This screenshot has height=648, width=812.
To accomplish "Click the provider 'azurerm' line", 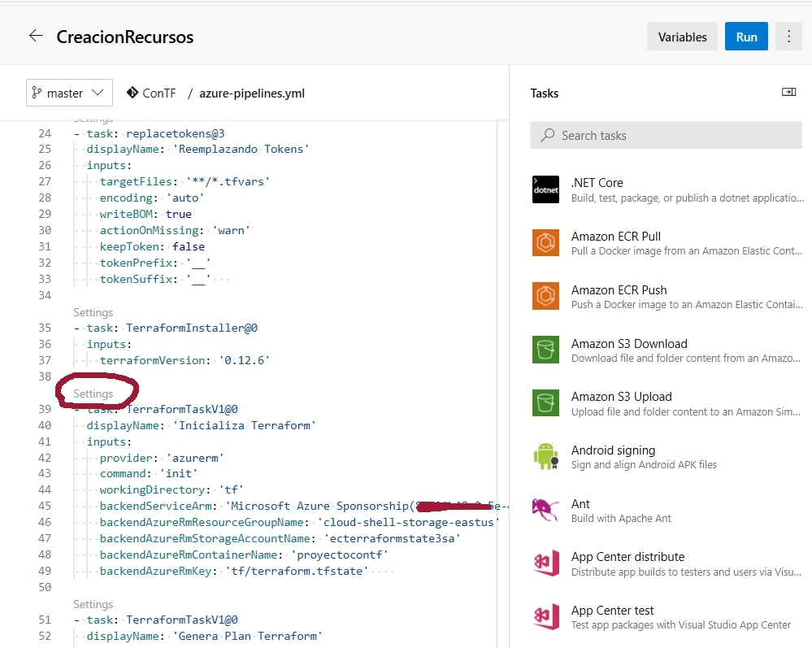I will coord(162,458).
